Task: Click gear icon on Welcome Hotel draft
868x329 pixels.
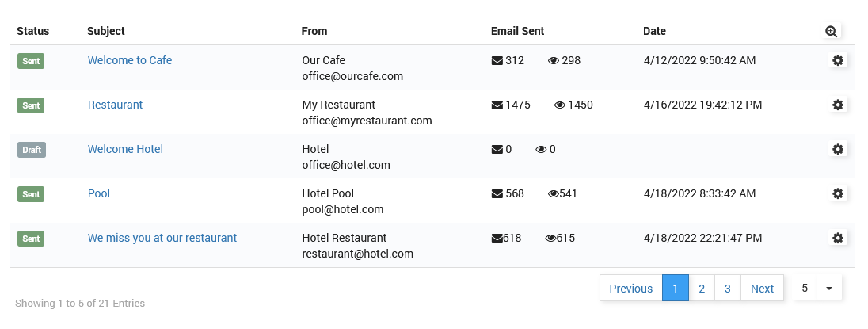Action: point(838,149)
